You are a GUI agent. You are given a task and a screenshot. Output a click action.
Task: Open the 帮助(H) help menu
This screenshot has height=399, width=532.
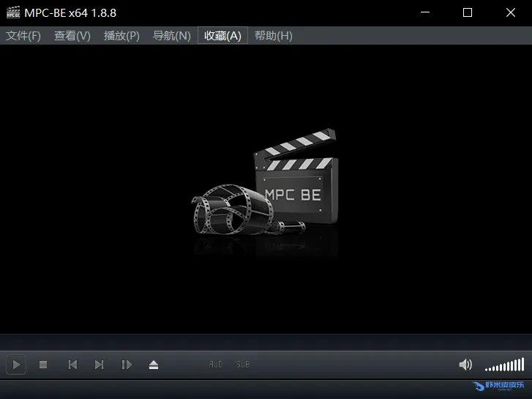point(273,36)
